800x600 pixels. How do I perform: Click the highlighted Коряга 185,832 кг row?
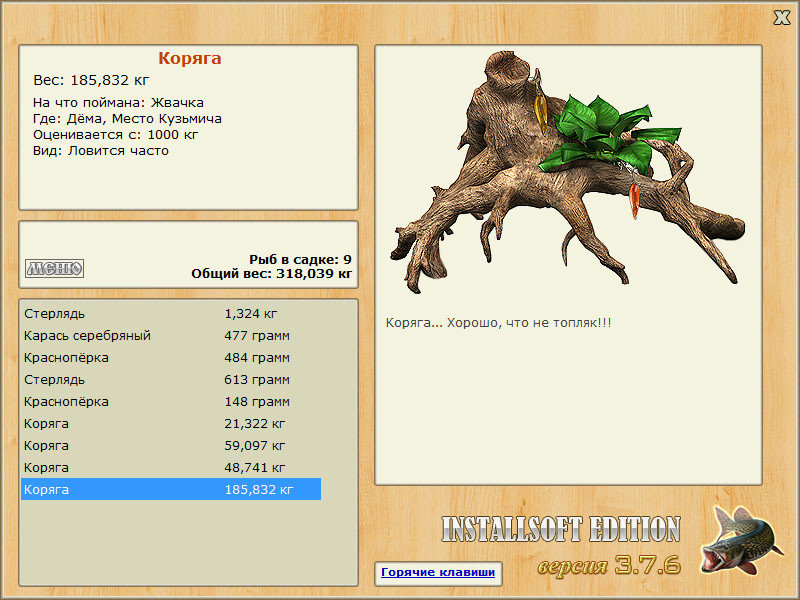tap(171, 489)
